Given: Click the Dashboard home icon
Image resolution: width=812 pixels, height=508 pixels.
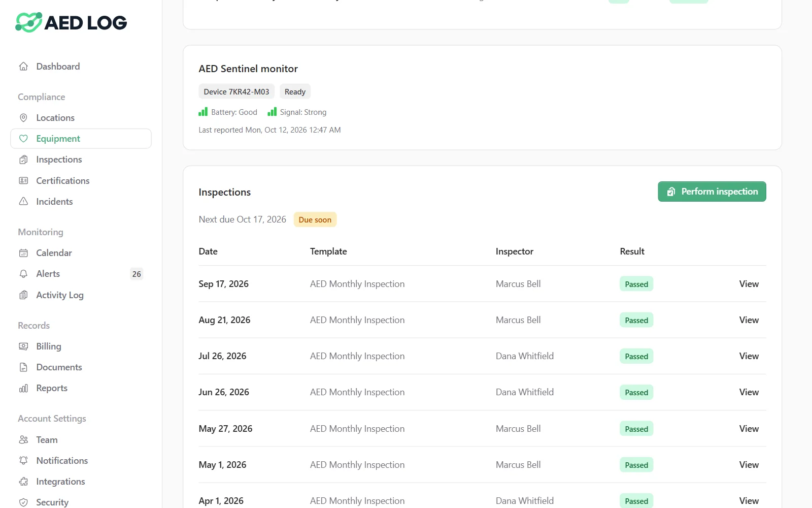Looking at the screenshot, I should [x=23, y=67].
